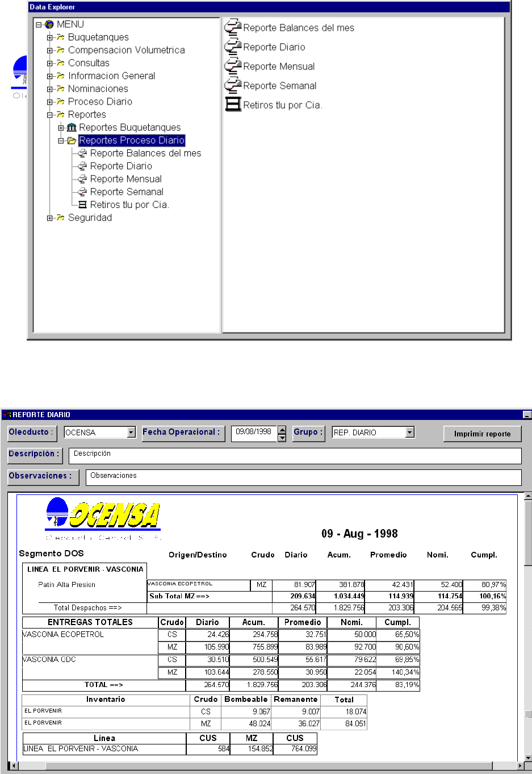Collapse the Reportes Proceso Diario node

pyautogui.click(x=61, y=141)
